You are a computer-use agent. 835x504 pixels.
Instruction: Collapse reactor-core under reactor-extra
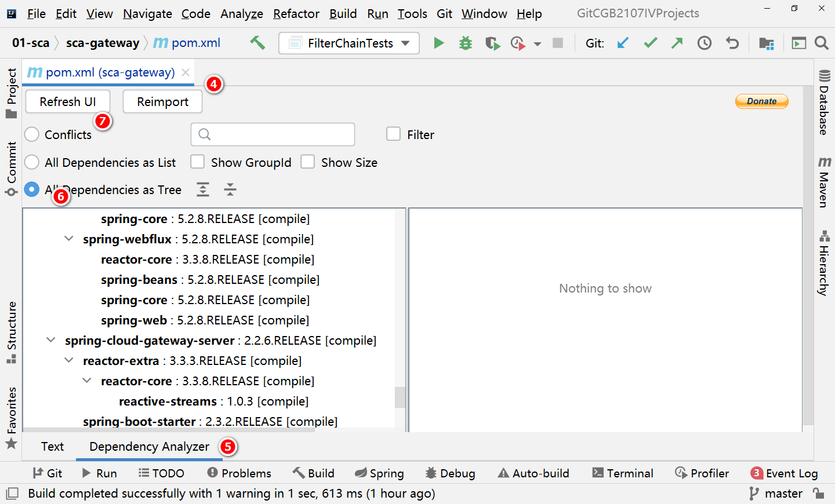(87, 381)
